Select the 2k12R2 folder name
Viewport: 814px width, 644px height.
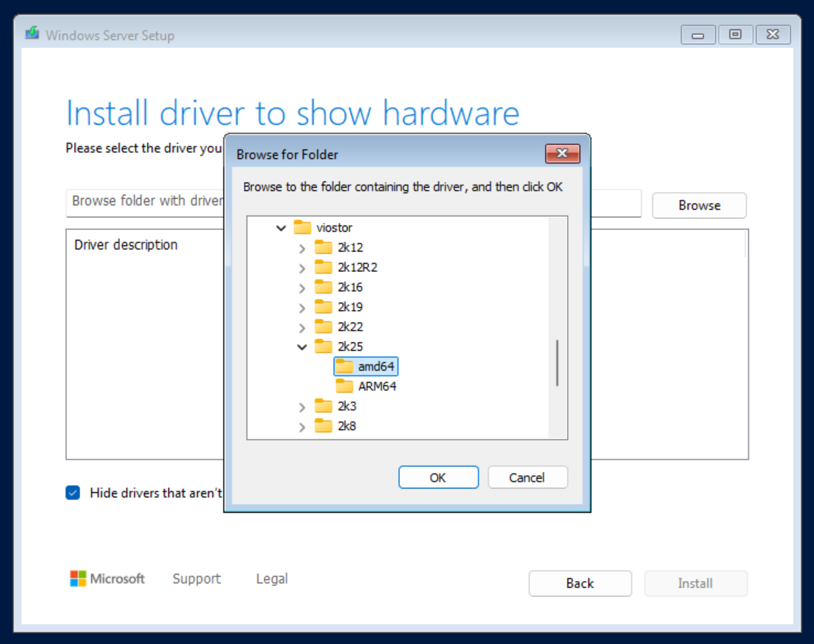[x=357, y=267]
